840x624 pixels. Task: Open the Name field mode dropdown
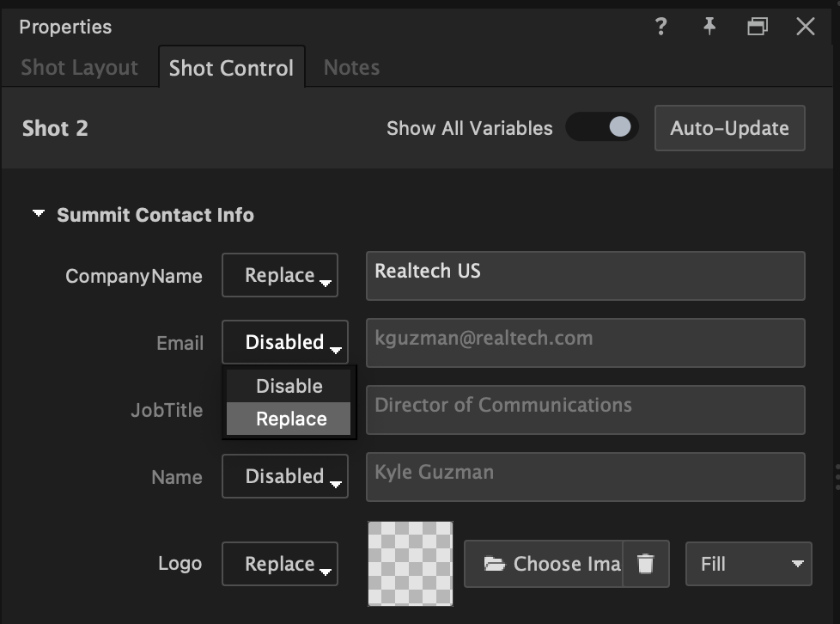click(x=284, y=476)
